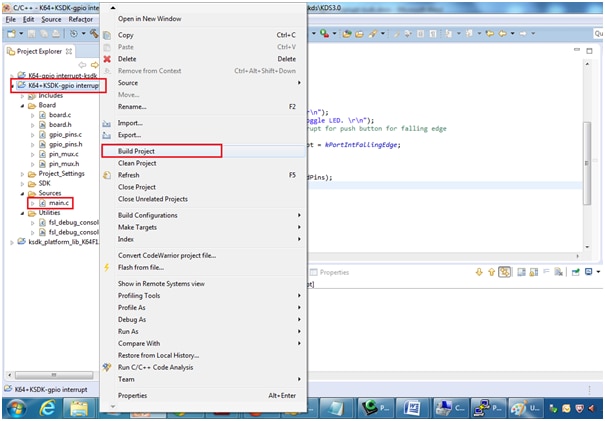Click the Copy icon in the context menu
This screenshot has height=421, width=605.
point(108,35)
